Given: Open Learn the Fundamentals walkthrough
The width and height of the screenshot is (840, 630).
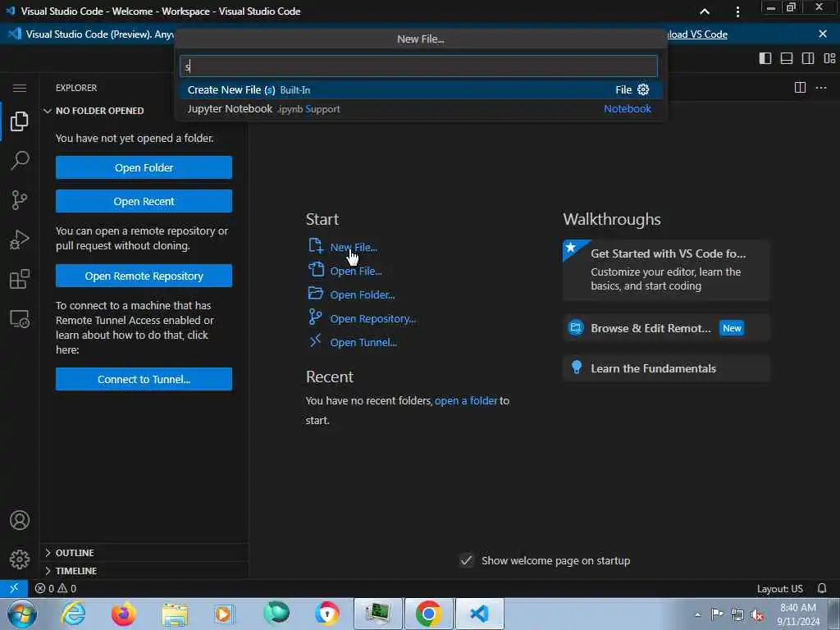Looking at the screenshot, I should click(x=666, y=368).
